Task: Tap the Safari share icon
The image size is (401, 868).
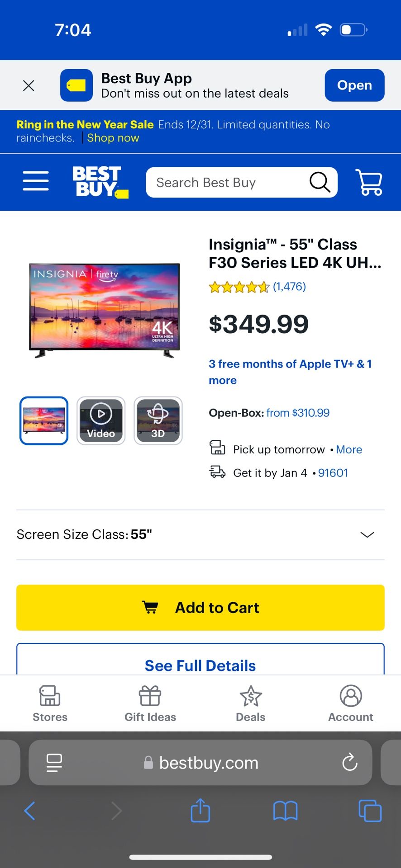Action: coord(200,811)
